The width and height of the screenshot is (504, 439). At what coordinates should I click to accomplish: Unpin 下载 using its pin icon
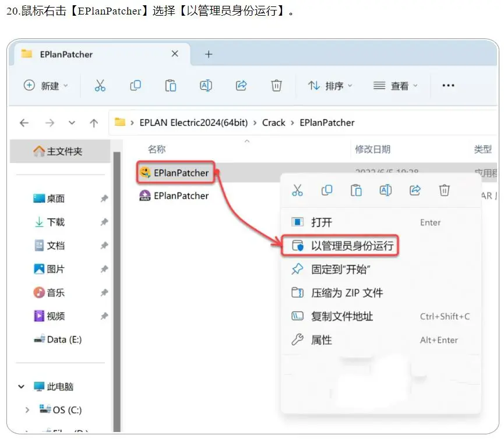tap(104, 222)
